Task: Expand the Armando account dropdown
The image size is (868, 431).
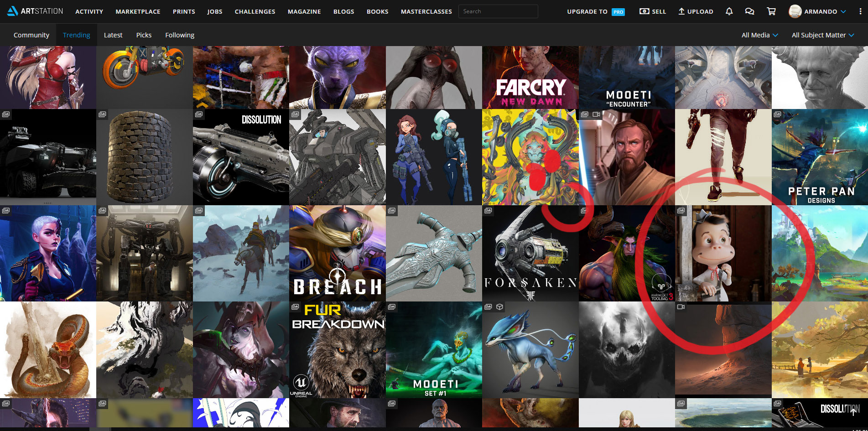Action: click(x=843, y=11)
